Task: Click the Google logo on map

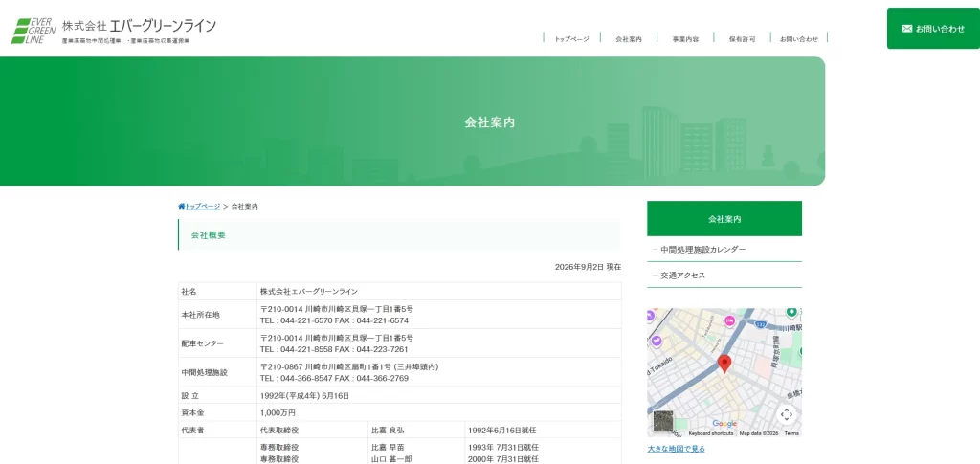Action: 724,424
